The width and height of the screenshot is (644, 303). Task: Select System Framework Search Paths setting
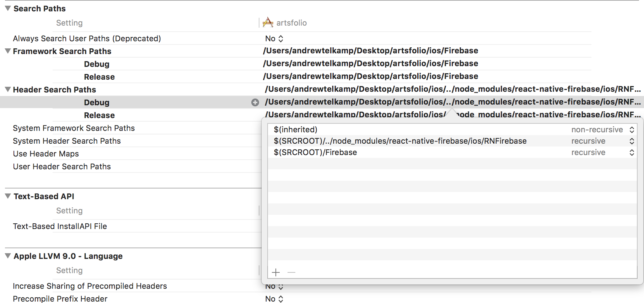click(74, 128)
